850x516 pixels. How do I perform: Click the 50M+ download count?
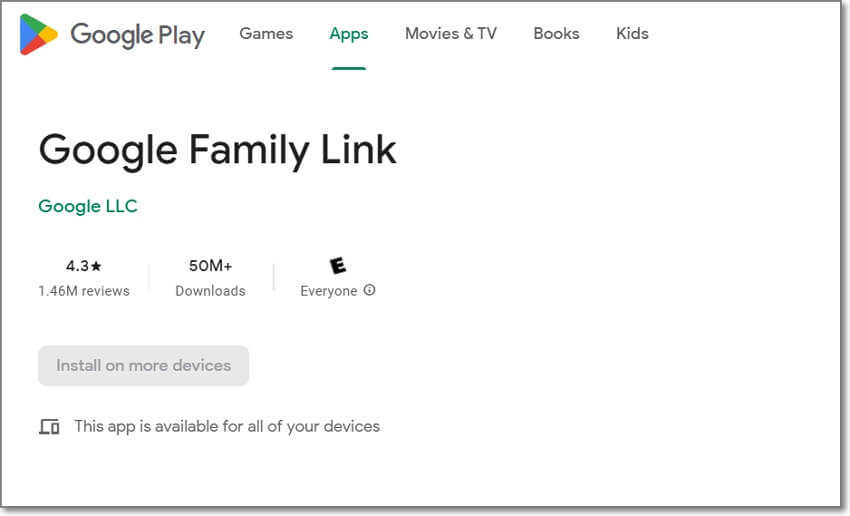[210, 266]
